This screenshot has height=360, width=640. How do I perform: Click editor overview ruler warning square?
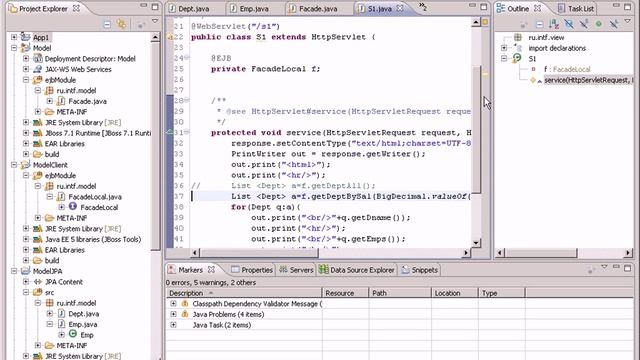(x=485, y=22)
